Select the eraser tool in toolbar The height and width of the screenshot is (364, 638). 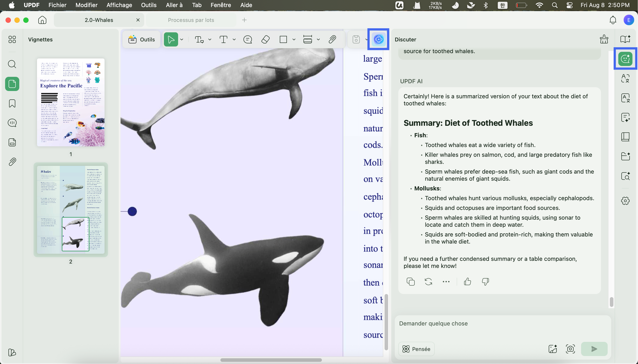tap(265, 39)
